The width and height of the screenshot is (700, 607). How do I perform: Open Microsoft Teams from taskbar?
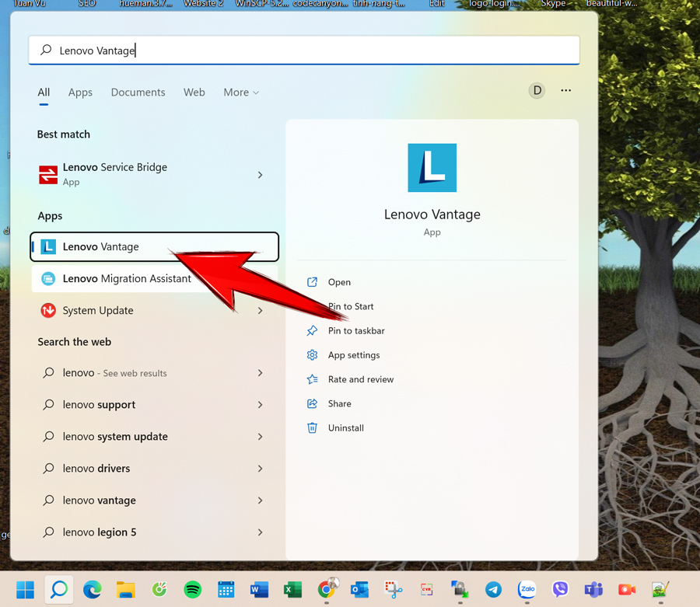[x=593, y=590]
